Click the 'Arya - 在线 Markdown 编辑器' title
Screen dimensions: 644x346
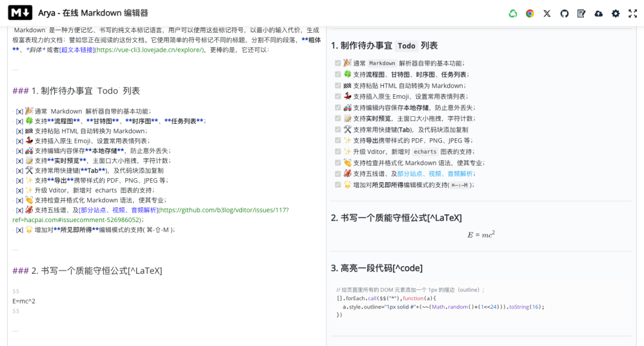(x=93, y=13)
